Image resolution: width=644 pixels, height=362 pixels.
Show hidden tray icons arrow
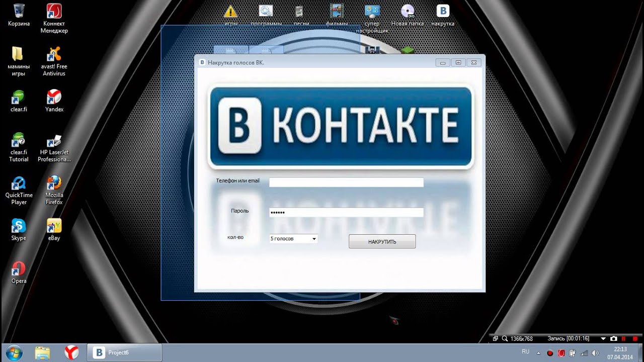(537, 353)
